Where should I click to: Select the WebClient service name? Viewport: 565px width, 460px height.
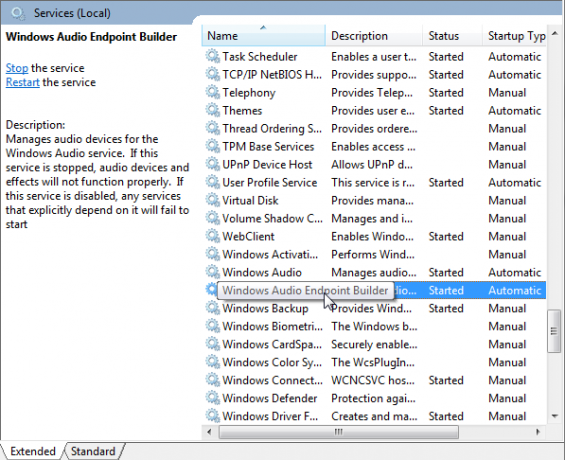pyautogui.click(x=248, y=237)
